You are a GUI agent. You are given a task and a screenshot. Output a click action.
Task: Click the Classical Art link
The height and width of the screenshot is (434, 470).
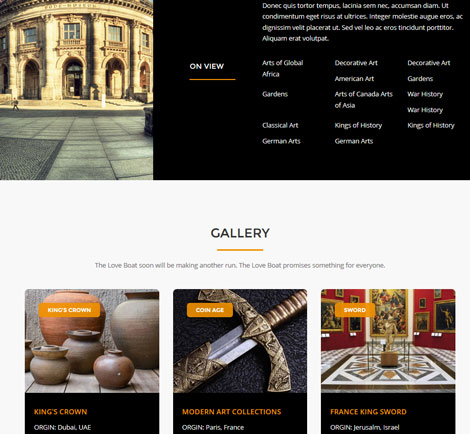click(x=280, y=125)
